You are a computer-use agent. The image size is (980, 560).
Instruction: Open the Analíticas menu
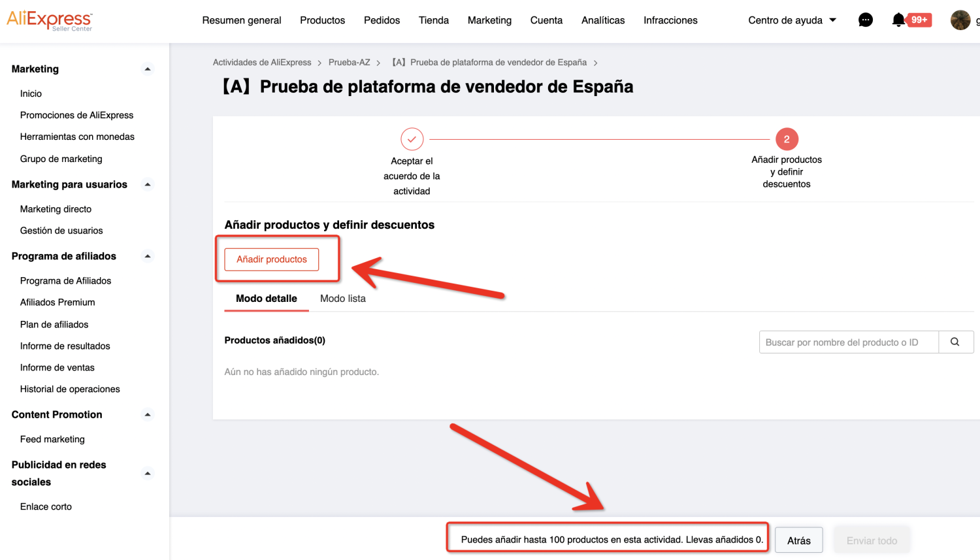[603, 20]
